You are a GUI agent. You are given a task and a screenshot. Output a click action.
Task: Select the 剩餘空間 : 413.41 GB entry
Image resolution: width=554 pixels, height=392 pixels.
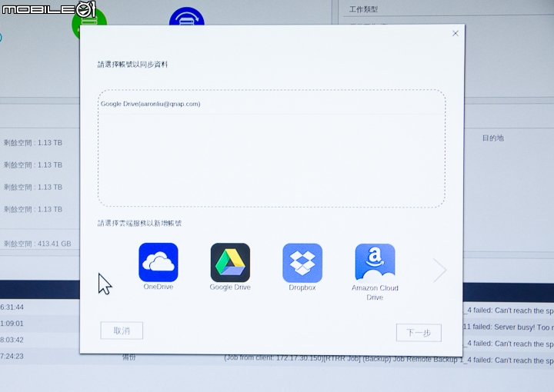38,244
